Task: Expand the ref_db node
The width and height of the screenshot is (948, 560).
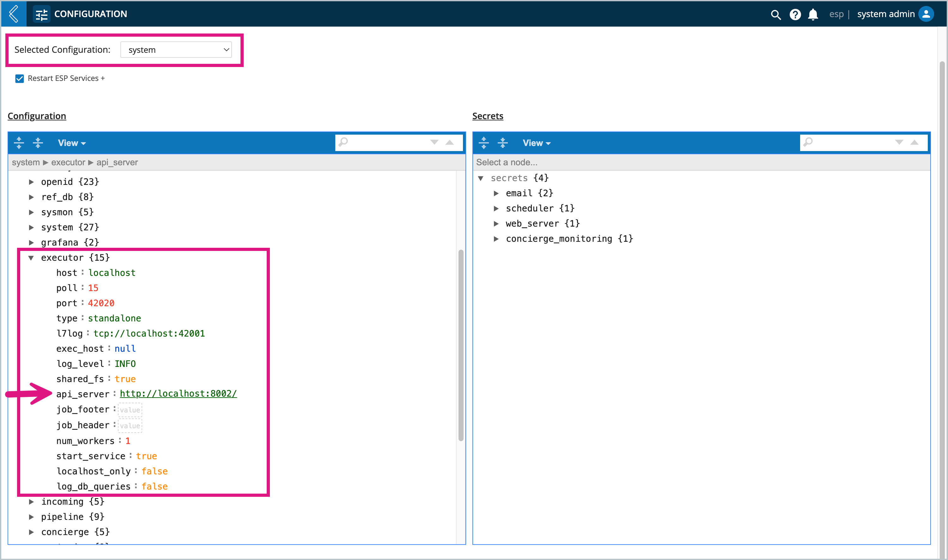Action: pyautogui.click(x=31, y=197)
